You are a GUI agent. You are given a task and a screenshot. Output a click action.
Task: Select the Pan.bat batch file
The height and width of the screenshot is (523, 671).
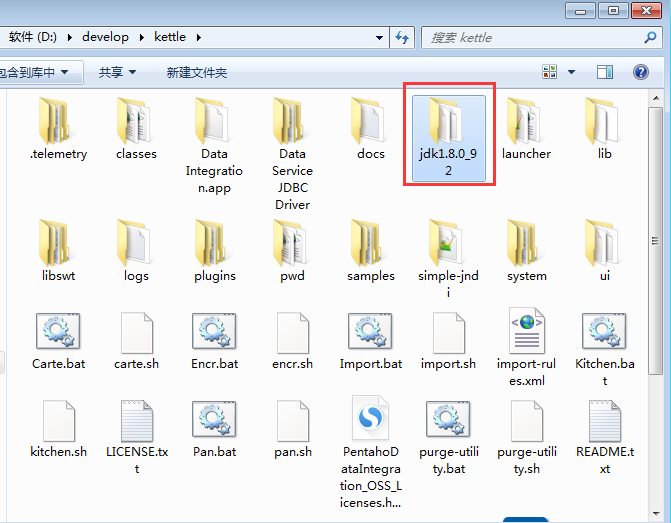[x=214, y=429]
